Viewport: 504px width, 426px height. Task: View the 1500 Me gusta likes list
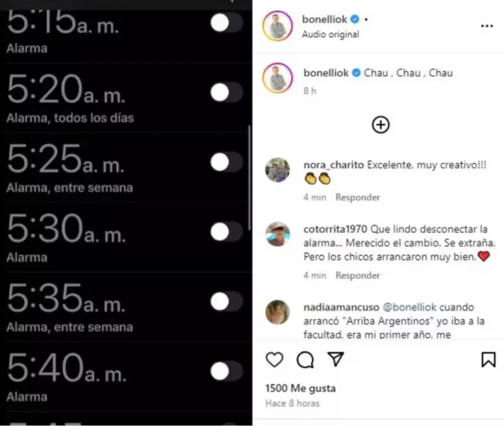[x=300, y=389]
